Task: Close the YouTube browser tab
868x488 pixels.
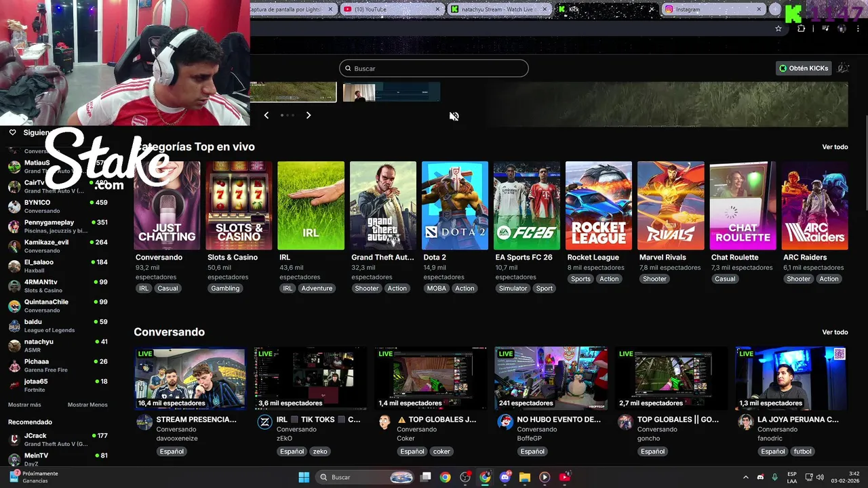Action: [437, 9]
